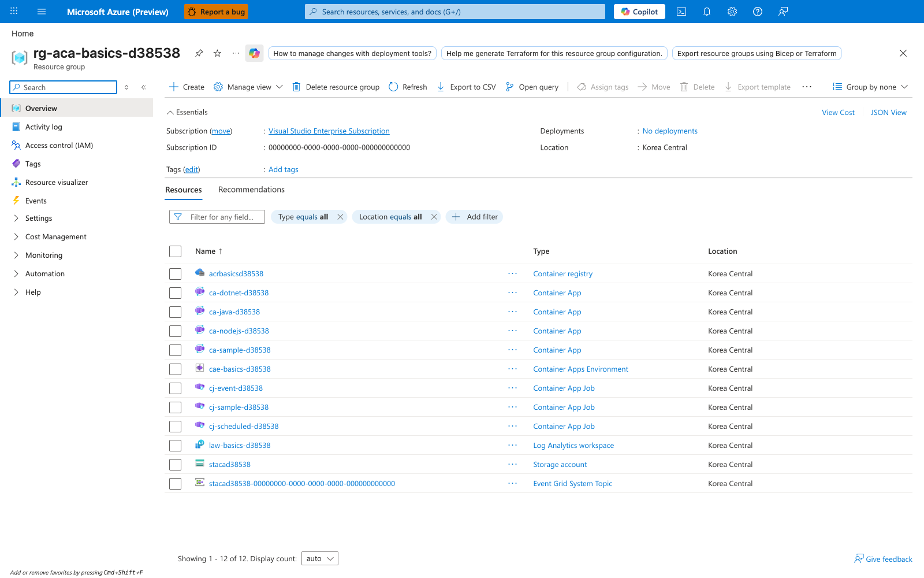The image size is (924, 578).
Task: Click the Refresh toolbar button
Action: point(408,87)
